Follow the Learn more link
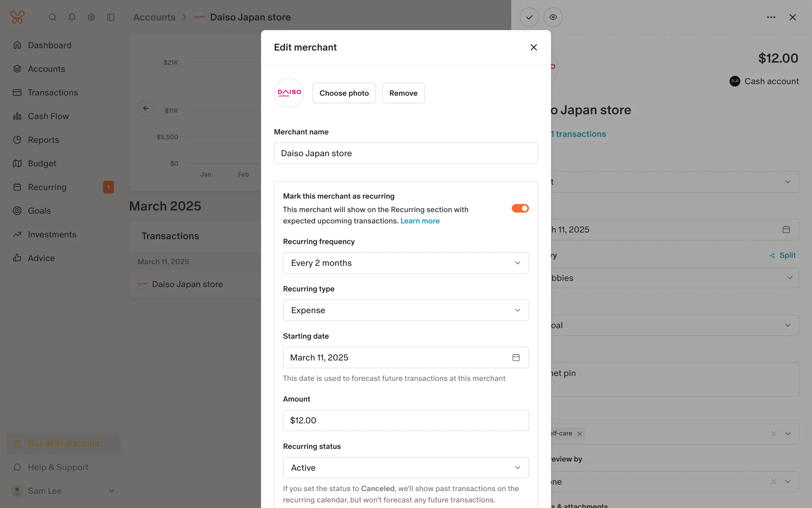Image resolution: width=812 pixels, height=508 pixels. [x=420, y=221]
